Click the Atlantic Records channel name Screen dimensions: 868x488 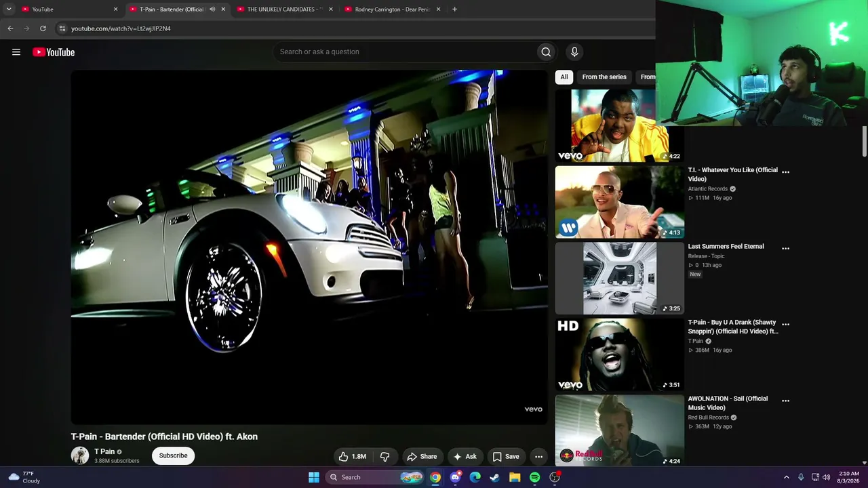[x=708, y=189]
